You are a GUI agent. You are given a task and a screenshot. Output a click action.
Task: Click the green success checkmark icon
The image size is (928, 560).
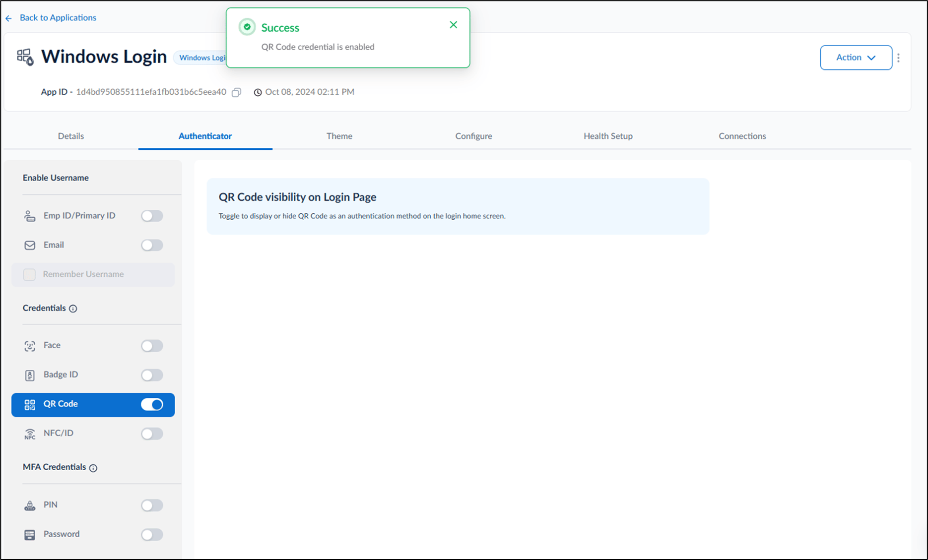[x=247, y=27]
